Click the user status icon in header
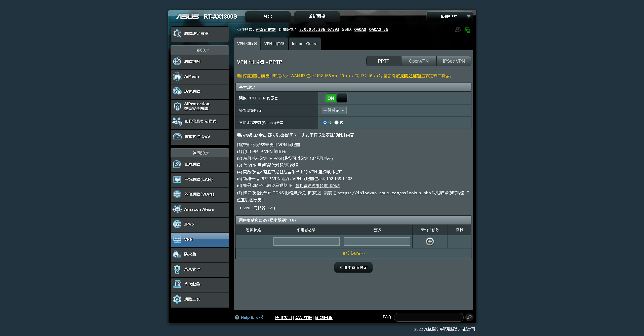 click(458, 30)
